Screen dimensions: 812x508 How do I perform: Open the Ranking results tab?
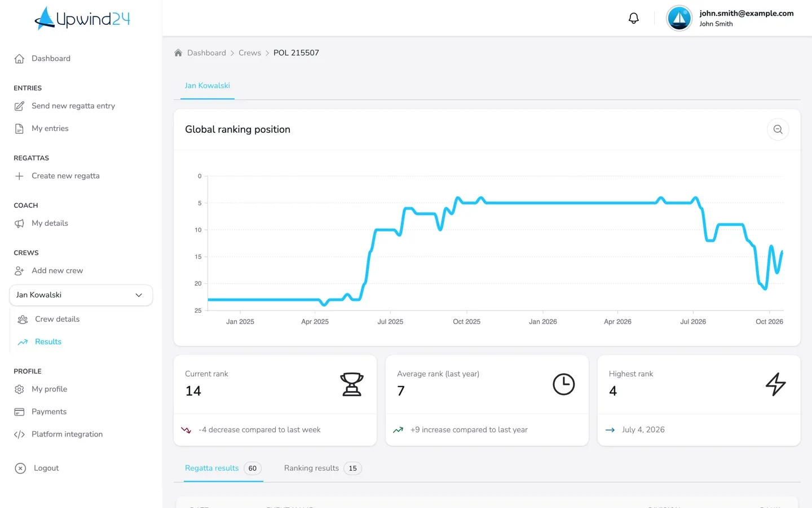323,468
